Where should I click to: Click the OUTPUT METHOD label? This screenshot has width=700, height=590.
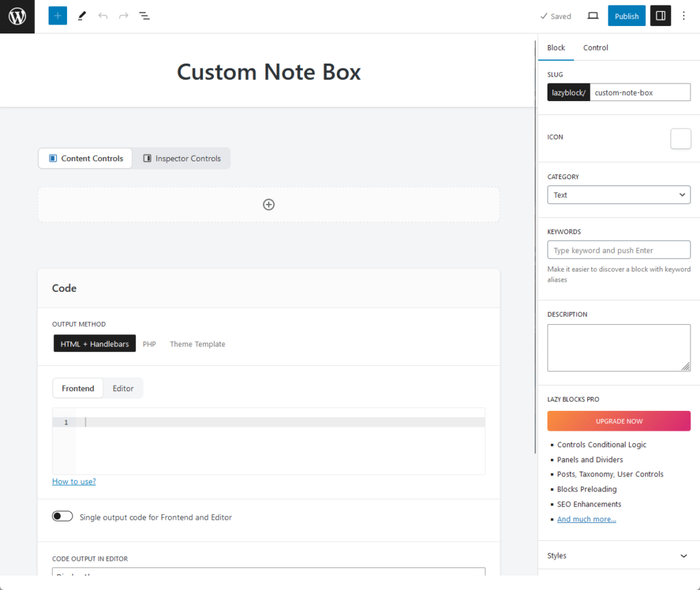pos(79,324)
